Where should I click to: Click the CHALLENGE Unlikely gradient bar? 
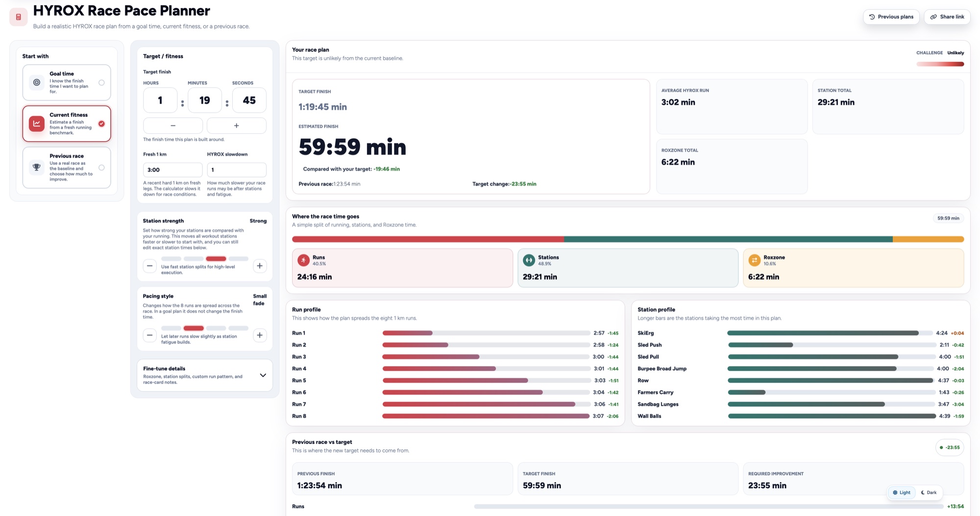940,64
